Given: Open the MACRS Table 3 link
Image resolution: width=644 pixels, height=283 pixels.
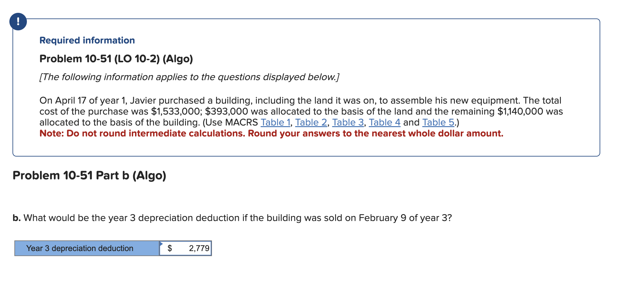Looking at the screenshot, I should [x=348, y=122].
